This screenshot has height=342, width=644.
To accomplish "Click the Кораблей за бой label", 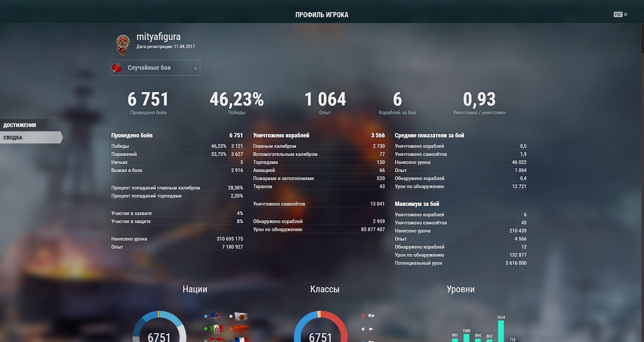I will [x=397, y=113].
